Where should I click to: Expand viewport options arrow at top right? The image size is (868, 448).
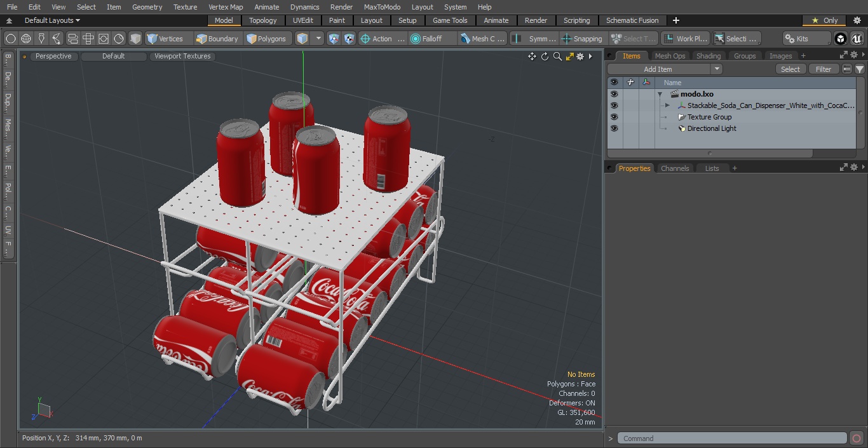[590, 57]
